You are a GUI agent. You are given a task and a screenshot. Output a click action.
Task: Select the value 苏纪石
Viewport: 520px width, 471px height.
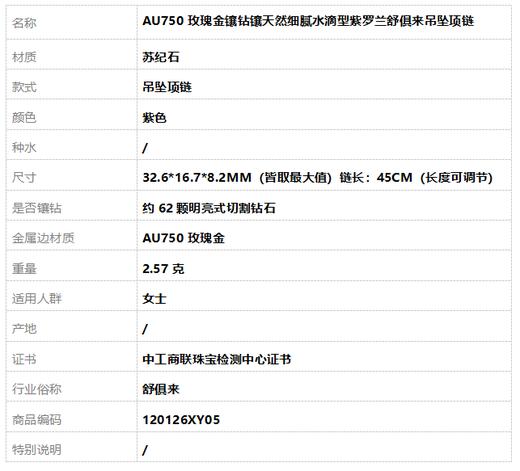[x=161, y=57]
